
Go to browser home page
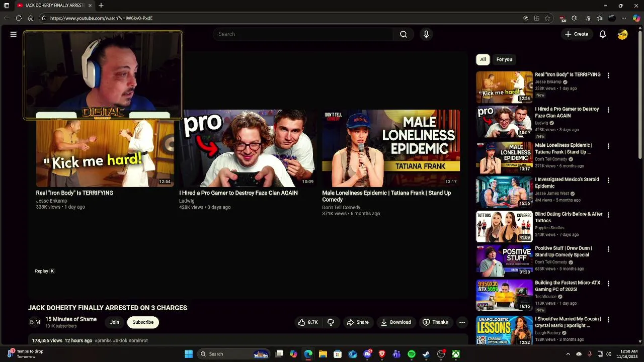point(31,18)
